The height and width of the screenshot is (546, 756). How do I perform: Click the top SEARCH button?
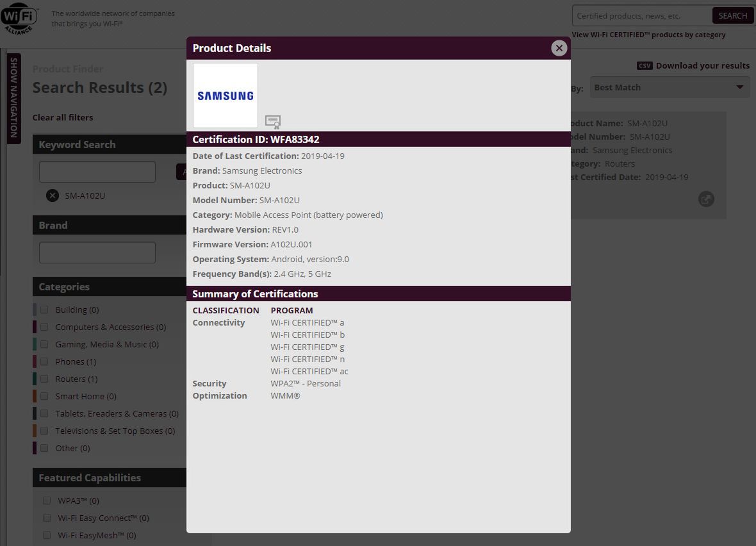pos(732,15)
